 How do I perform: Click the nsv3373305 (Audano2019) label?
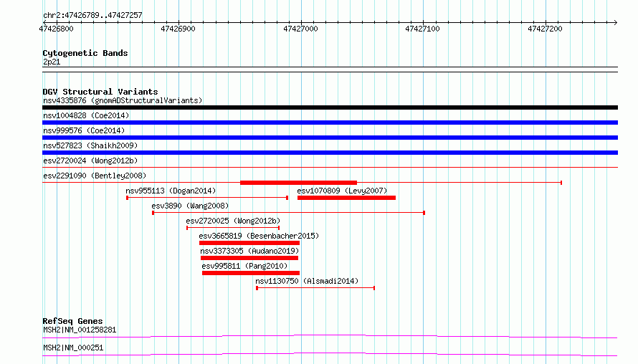point(249,251)
